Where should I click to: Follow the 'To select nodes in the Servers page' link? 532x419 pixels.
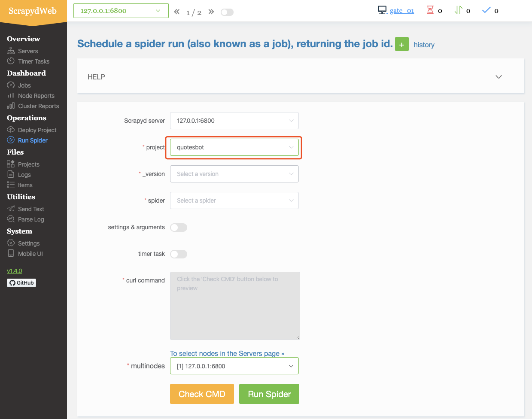[227, 353]
